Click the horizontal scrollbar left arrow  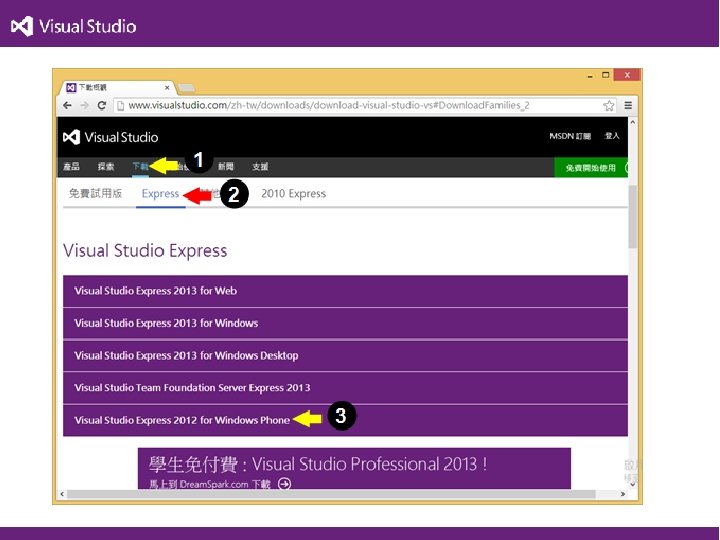click(62, 494)
